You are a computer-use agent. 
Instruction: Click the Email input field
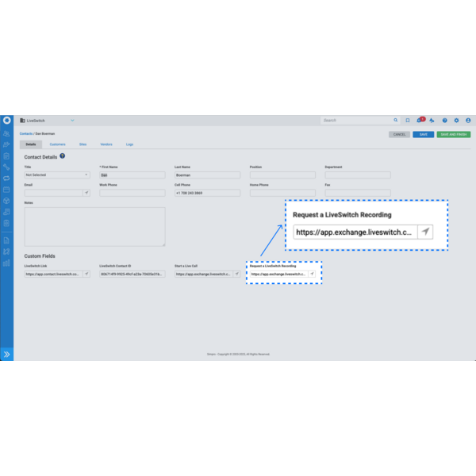(x=53, y=193)
